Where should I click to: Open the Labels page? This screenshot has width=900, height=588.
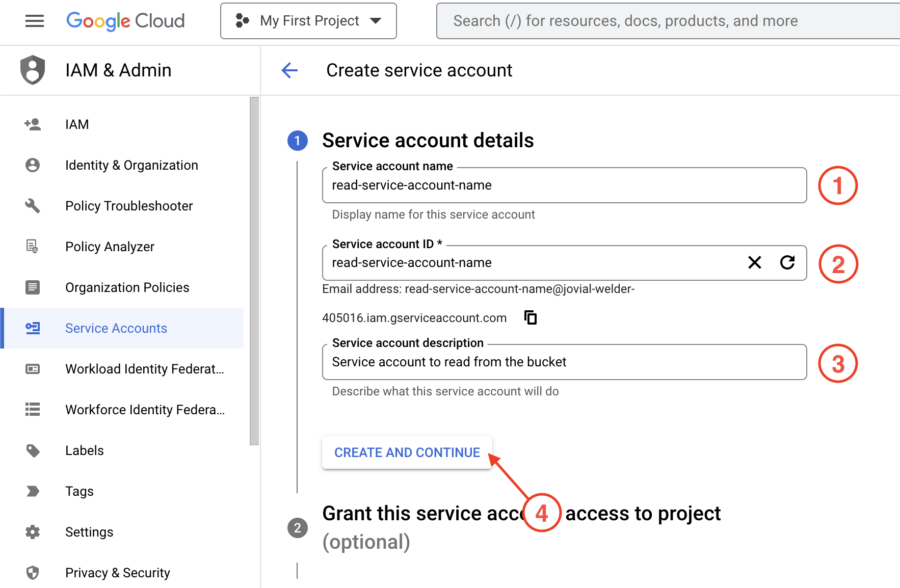(x=122, y=450)
